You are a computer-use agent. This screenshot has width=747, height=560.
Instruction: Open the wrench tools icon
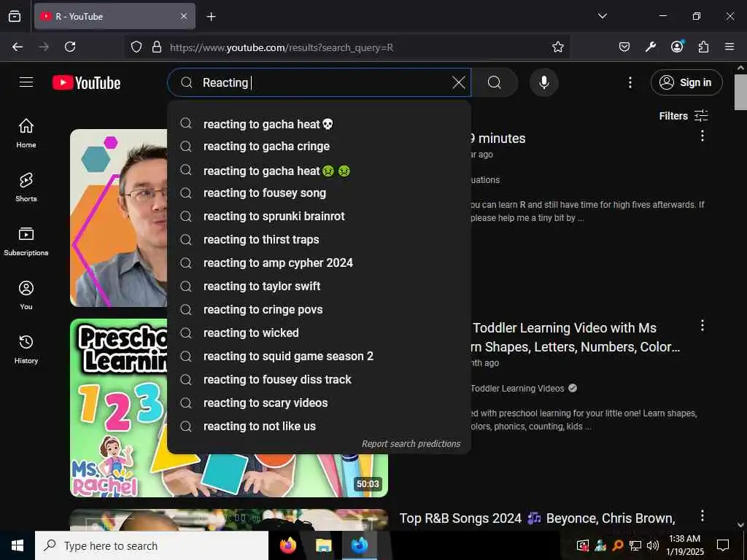coord(650,47)
